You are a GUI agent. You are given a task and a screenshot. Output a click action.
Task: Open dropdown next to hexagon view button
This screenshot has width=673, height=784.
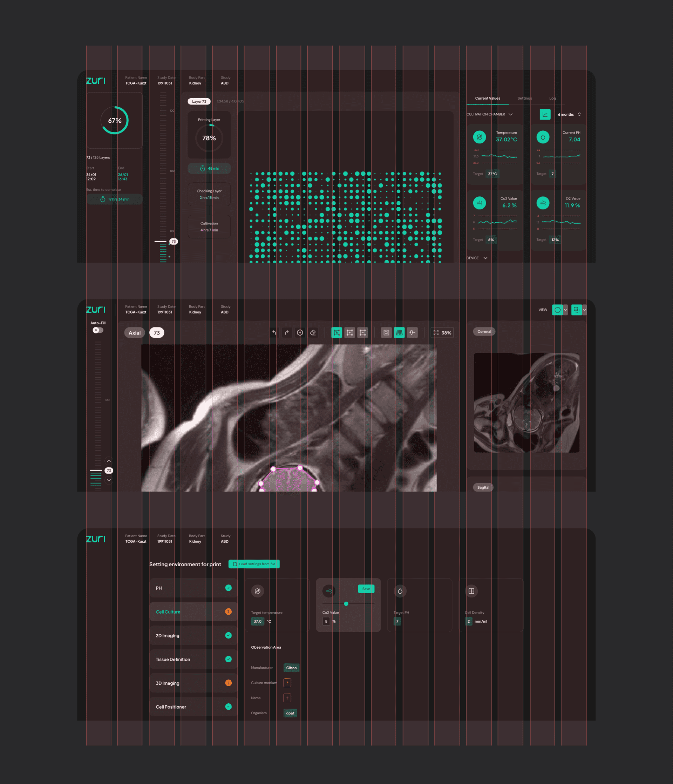click(x=565, y=310)
